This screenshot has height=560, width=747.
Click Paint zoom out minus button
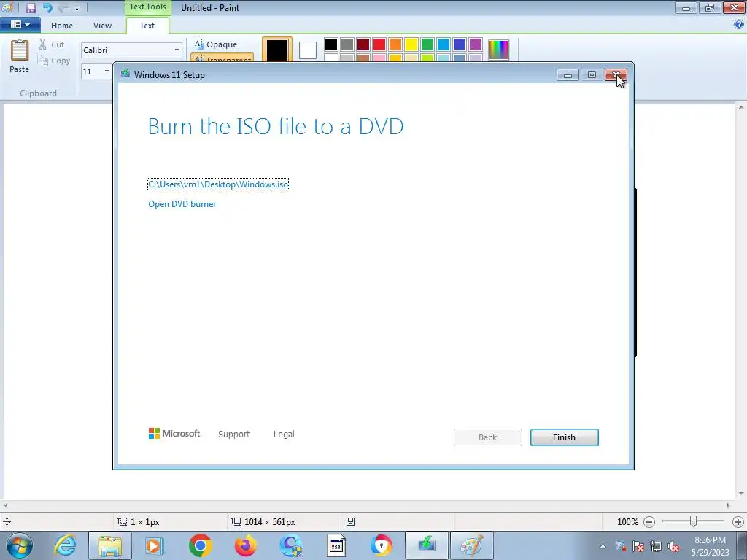649,522
